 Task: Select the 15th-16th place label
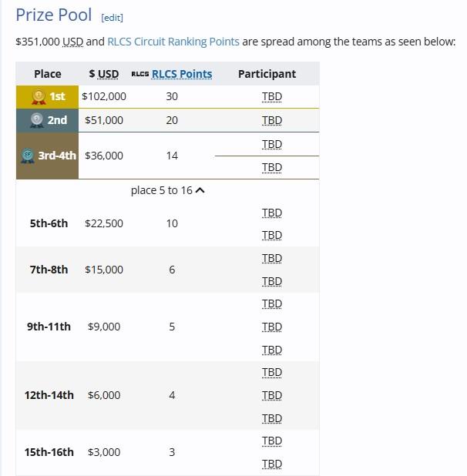[x=49, y=452]
